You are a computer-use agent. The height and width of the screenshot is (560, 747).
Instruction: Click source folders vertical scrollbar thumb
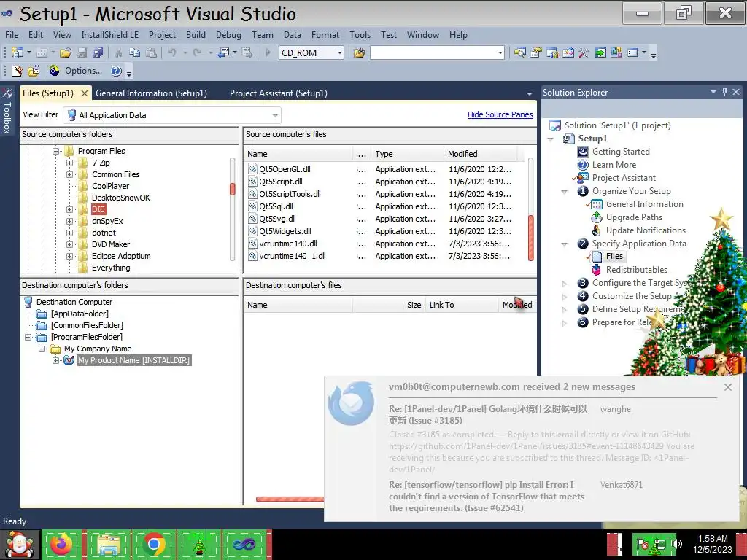[x=233, y=189]
